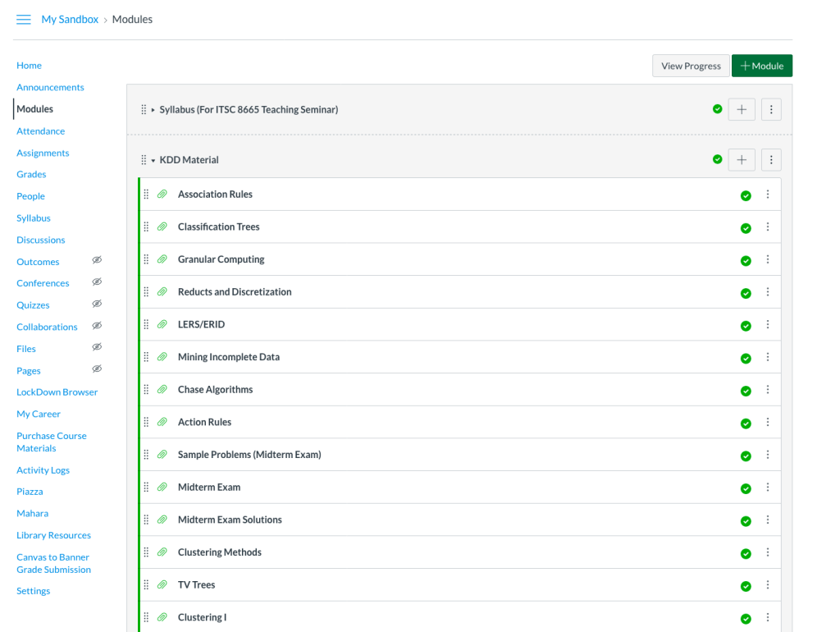Open Grades from the course sidebar
The width and height of the screenshot is (840, 632).
click(x=31, y=174)
